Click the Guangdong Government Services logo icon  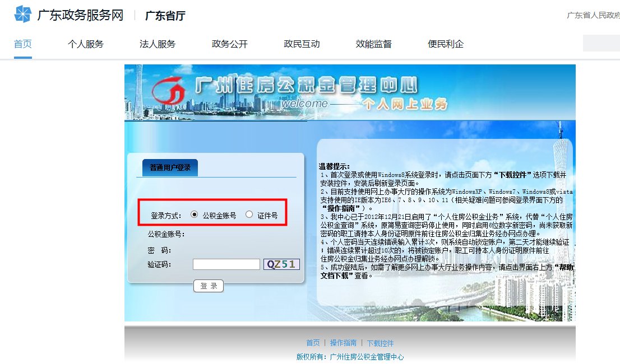22,13
